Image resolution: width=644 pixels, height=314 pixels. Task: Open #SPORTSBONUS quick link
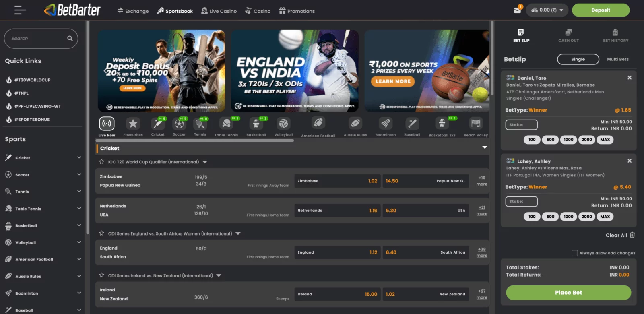32,120
